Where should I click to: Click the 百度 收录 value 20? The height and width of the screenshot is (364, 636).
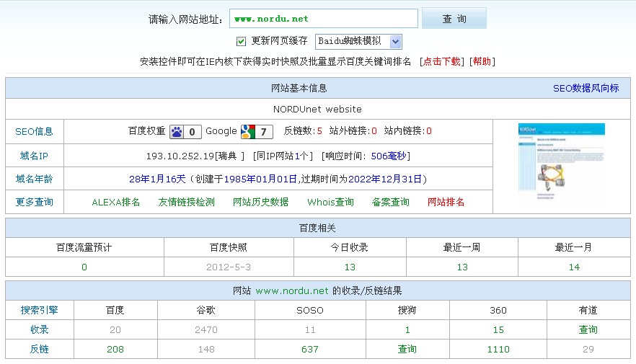click(115, 330)
